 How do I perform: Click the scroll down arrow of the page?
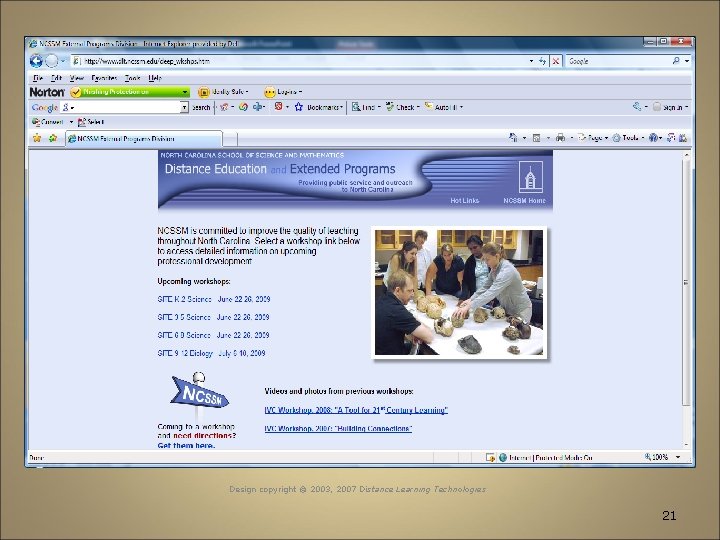(686, 444)
